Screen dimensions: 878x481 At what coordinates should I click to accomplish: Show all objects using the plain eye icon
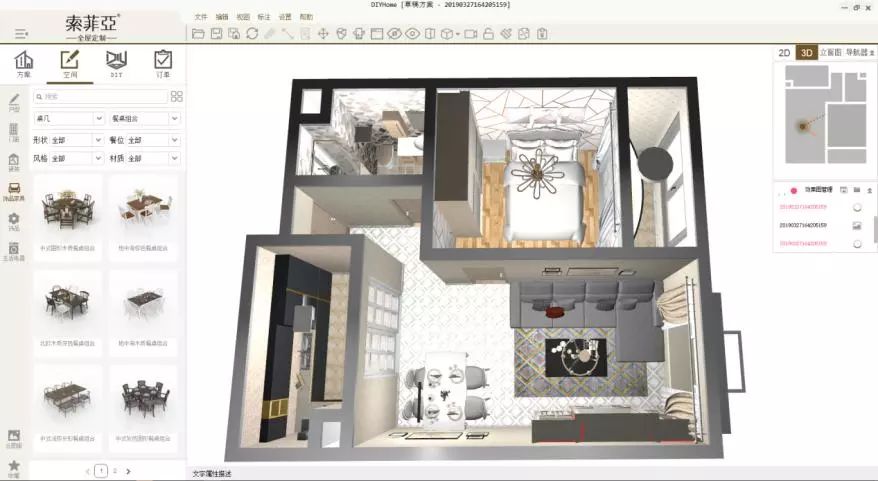click(412, 34)
